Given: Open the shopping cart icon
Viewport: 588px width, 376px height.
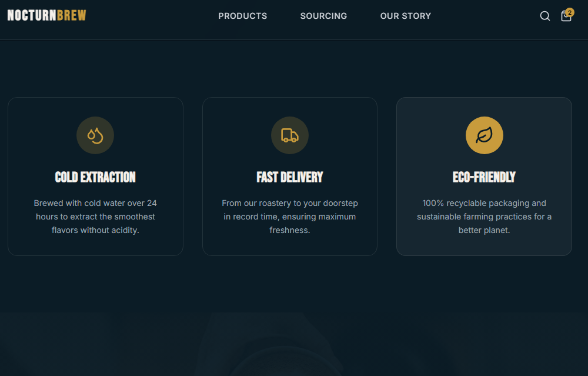Looking at the screenshot, I should [566, 16].
